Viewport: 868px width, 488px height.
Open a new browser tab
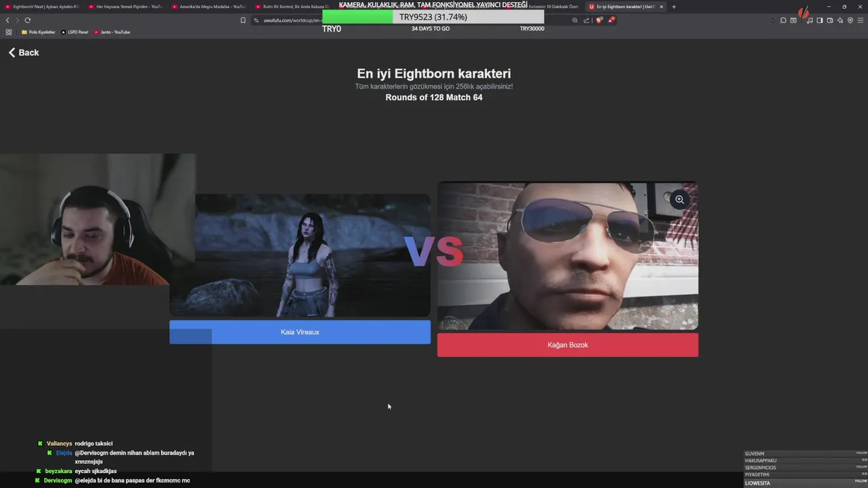click(673, 7)
